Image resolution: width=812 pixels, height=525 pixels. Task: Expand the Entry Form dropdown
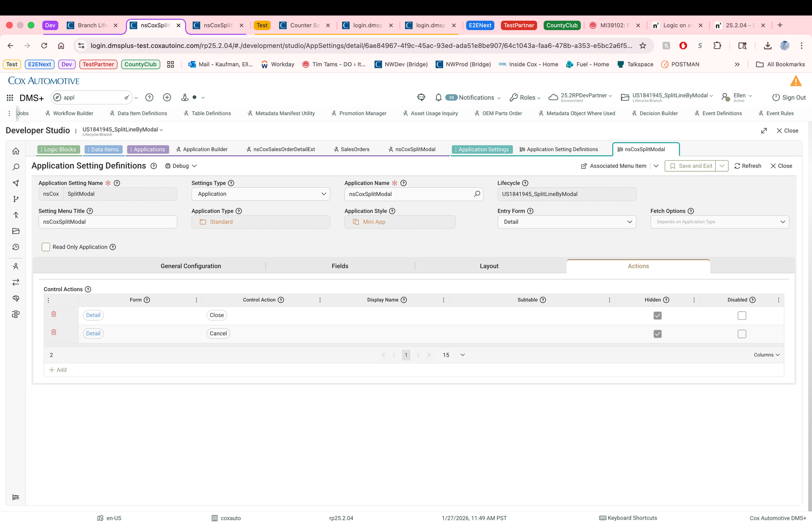(567, 222)
